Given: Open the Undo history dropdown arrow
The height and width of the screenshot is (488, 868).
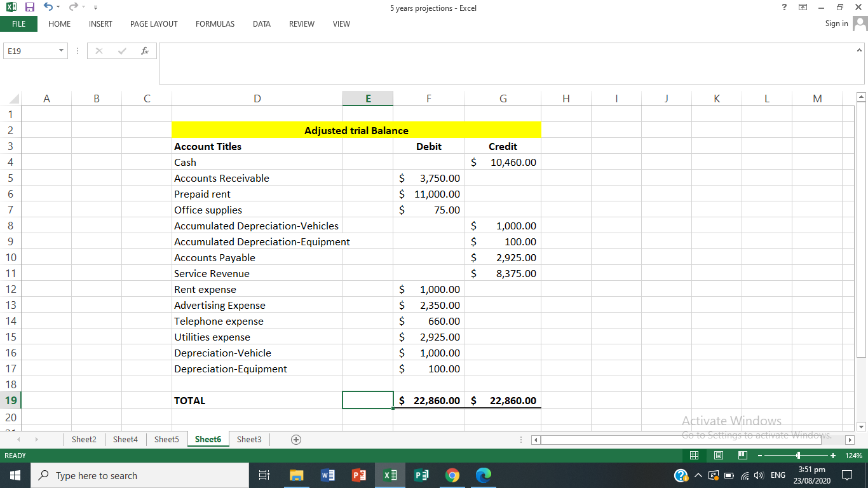Looking at the screenshot, I should tap(58, 6).
